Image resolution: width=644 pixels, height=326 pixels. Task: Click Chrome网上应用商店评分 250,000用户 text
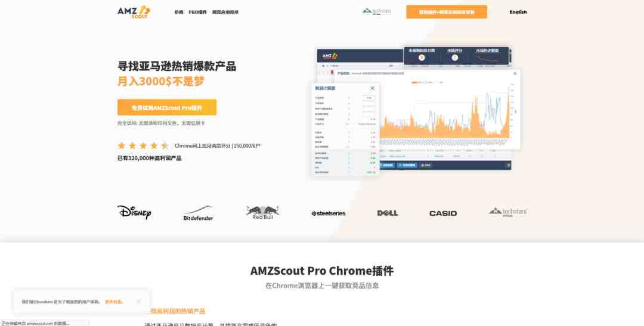tap(218, 146)
